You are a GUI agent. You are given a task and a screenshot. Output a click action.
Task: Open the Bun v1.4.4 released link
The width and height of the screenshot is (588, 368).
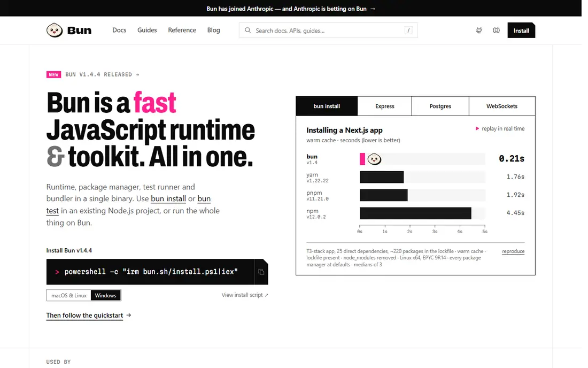point(102,75)
